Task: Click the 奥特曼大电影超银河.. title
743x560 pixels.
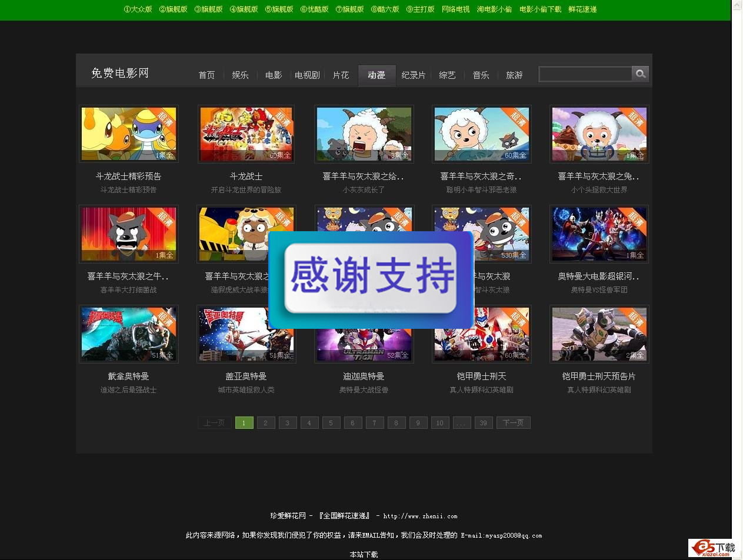Action: tap(599, 276)
